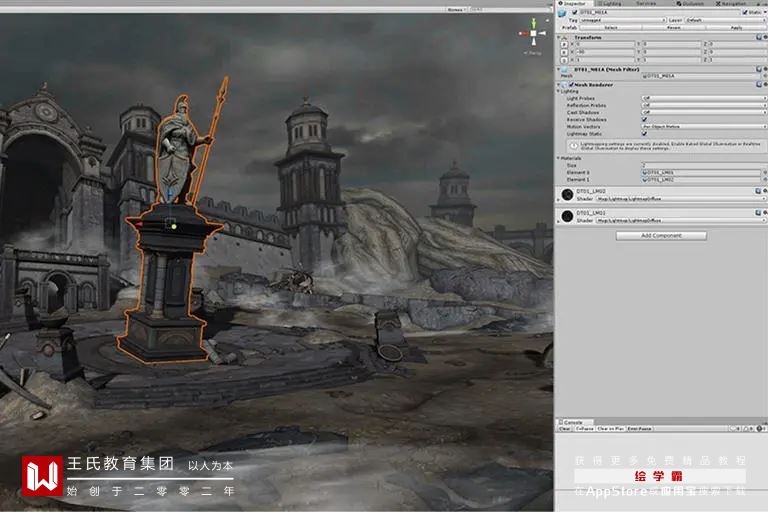Open the second material gear menu

click(765, 213)
